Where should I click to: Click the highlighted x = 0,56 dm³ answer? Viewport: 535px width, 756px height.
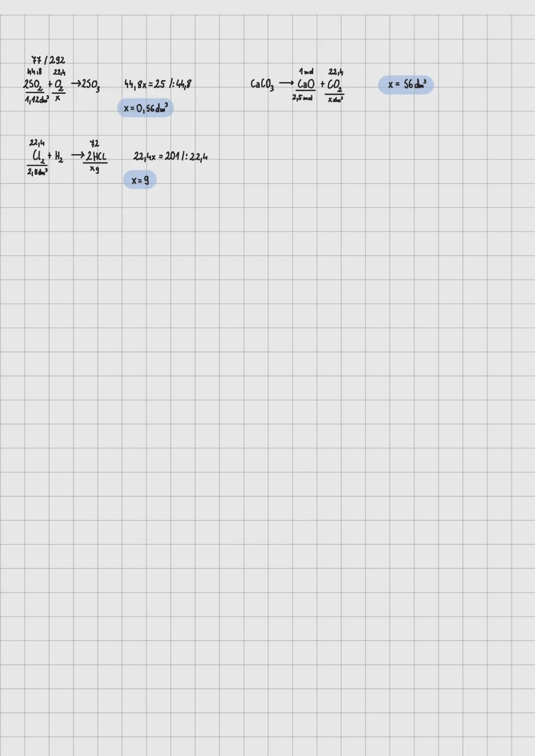tap(146, 108)
